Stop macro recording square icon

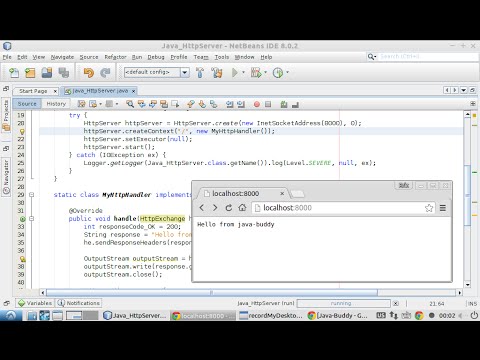[268, 104]
